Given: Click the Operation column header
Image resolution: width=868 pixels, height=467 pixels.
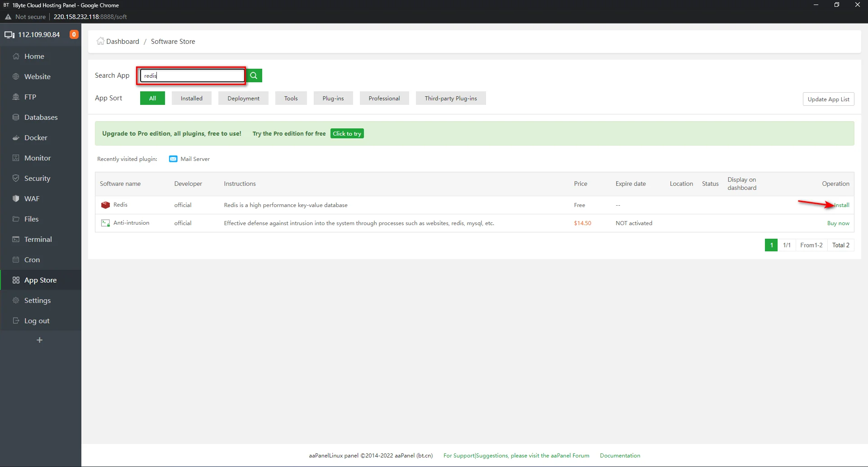Looking at the screenshot, I should pyautogui.click(x=835, y=184).
